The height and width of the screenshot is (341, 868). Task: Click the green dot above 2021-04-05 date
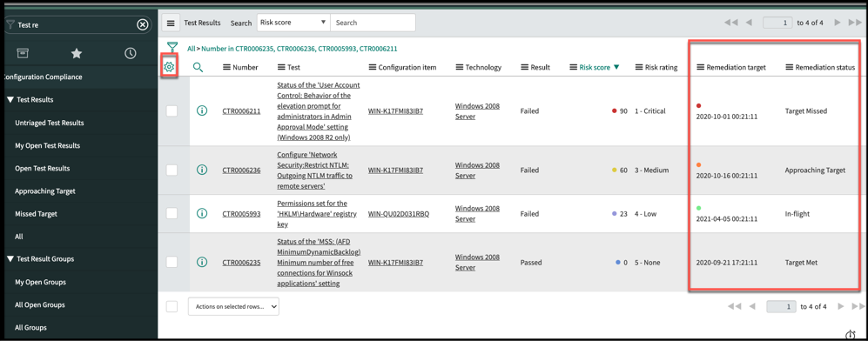tap(698, 208)
